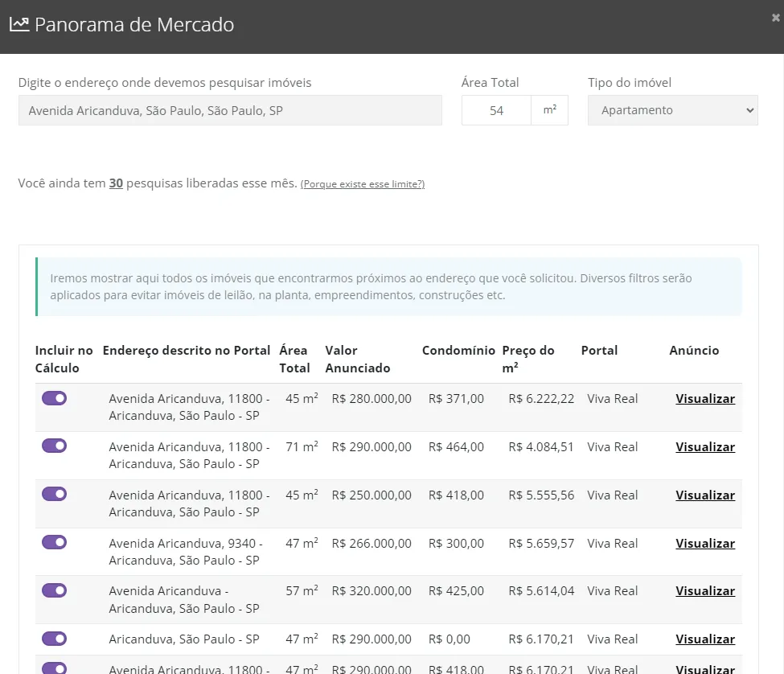View the Avenida Aricanduva, 9340 listing ad
The height and width of the screenshot is (674, 784).
tap(704, 544)
